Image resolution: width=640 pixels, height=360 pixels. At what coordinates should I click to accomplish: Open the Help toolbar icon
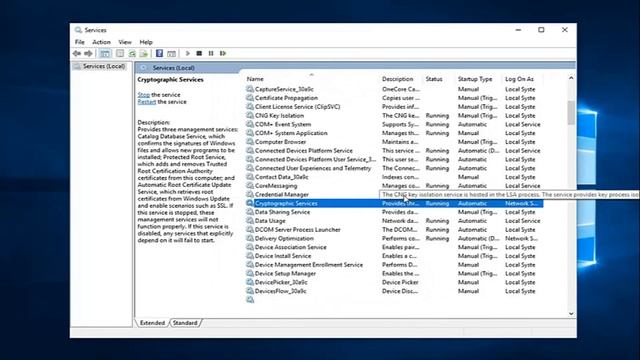pos(160,53)
